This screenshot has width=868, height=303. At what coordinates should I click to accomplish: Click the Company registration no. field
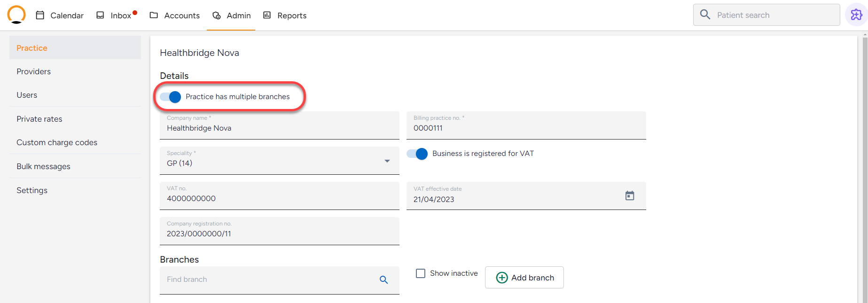[280, 231]
